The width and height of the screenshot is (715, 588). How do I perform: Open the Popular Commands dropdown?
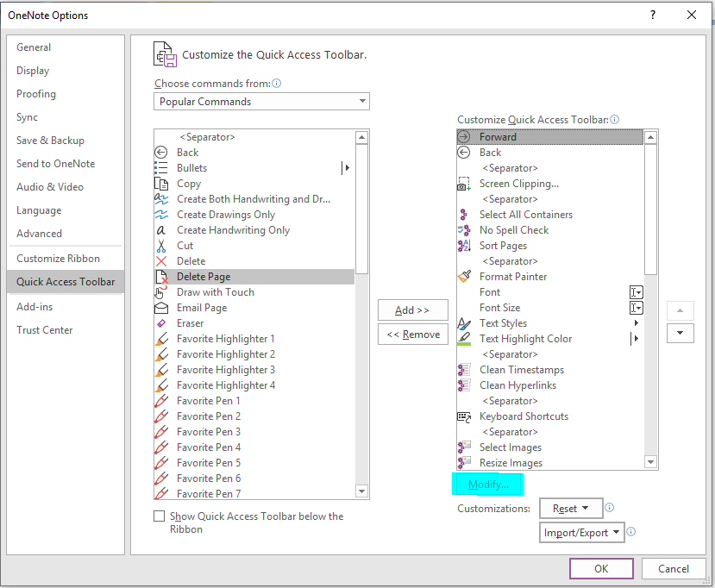[x=261, y=101]
